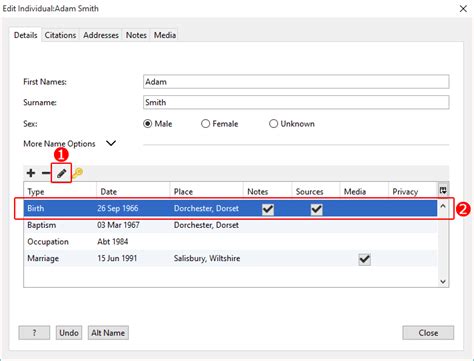Click the Surname input field

(x=296, y=102)
